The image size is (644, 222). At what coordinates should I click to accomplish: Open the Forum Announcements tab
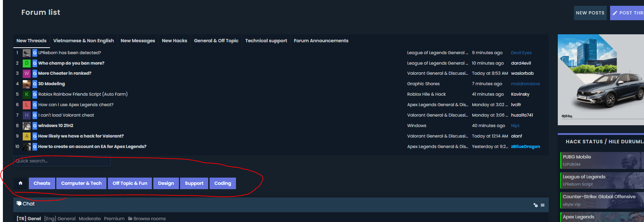pos(321,41)
